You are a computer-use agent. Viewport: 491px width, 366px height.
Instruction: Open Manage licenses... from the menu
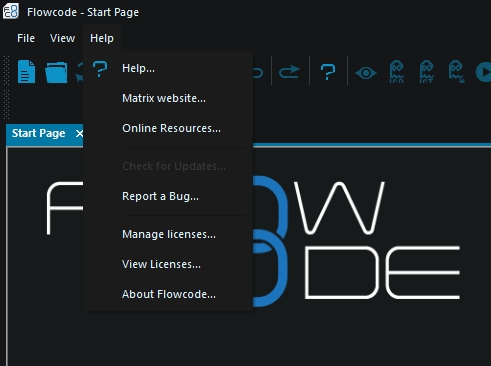click(169, 234)
